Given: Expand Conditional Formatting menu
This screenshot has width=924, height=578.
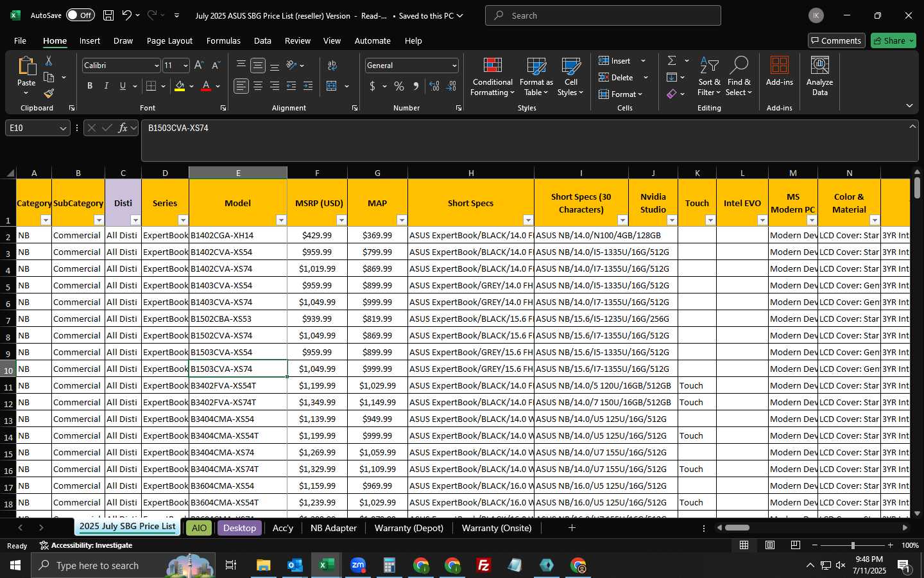Looking at the screenshot, I should 492,76.
